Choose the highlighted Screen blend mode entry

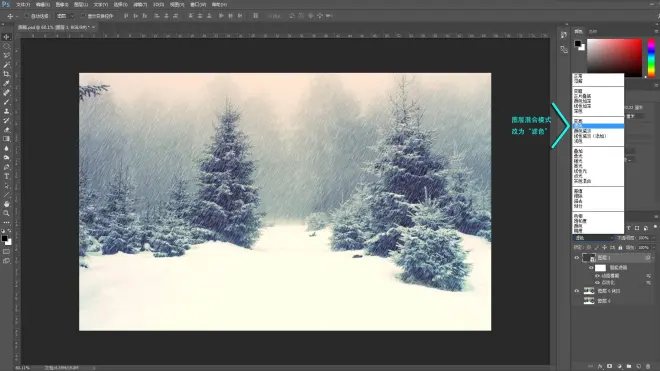coord(598,126)
